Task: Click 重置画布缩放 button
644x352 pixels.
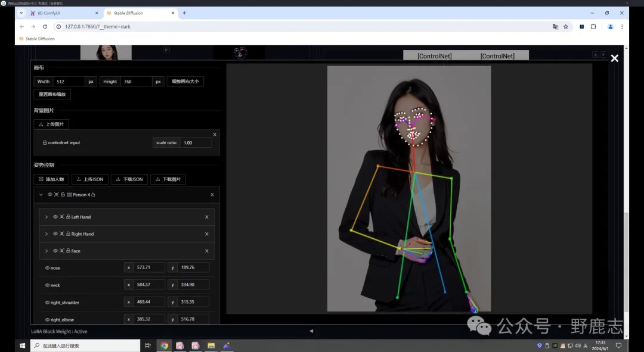Action: tap(52, 94)
